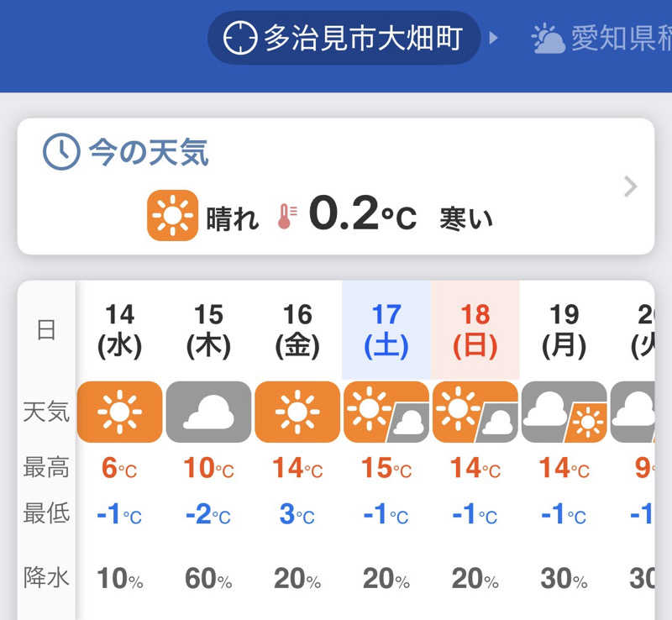Tap the 0.2°C temperature reading
672x620 pixels.
tap(362, 215)
